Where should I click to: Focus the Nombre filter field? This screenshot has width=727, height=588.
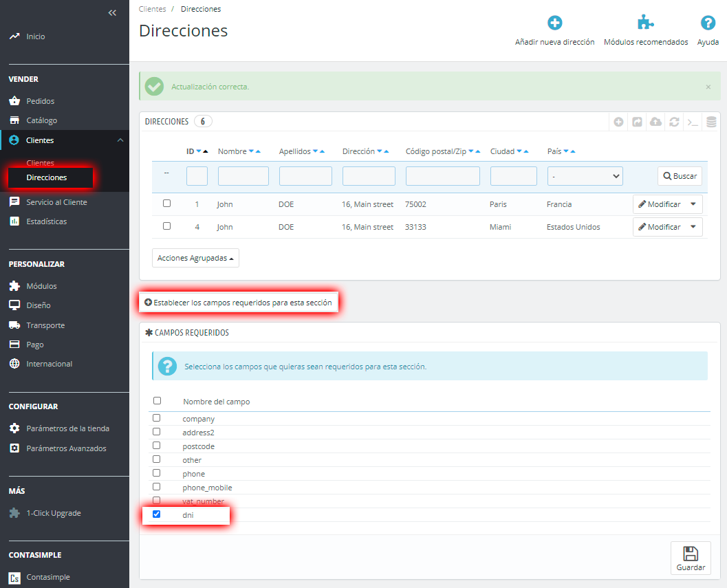[243, 176]
